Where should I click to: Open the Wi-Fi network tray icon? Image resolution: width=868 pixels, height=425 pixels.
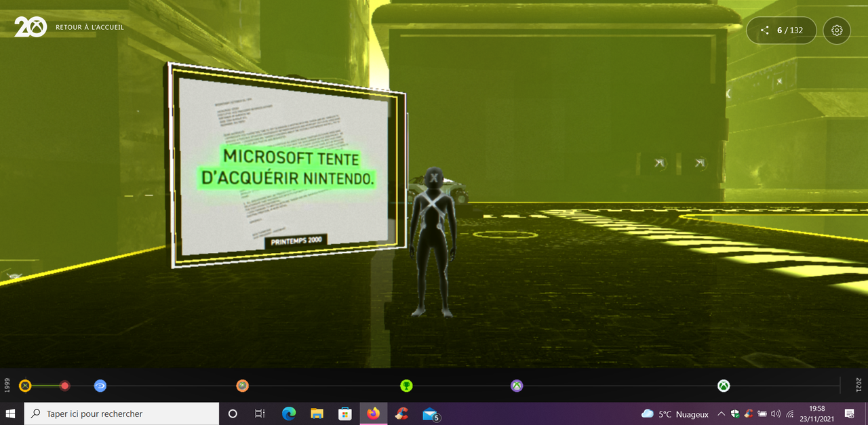pyautogui.click(x=790, y=413)
